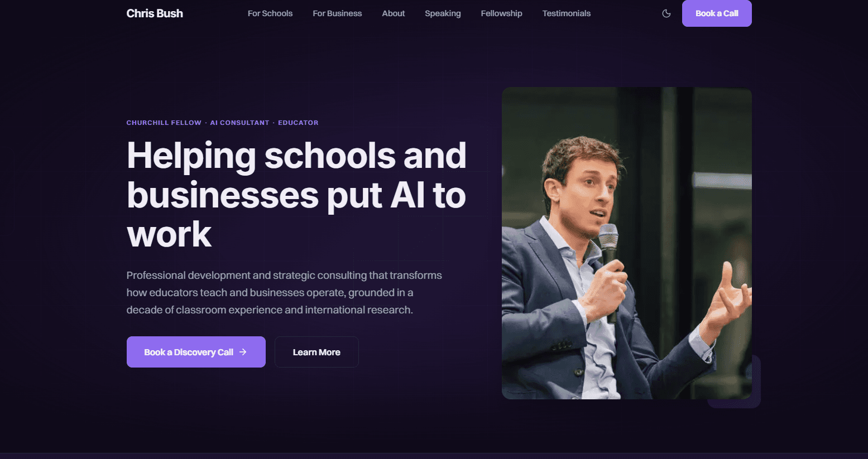
Task: Open the About nav link
Action: point(394,13)
